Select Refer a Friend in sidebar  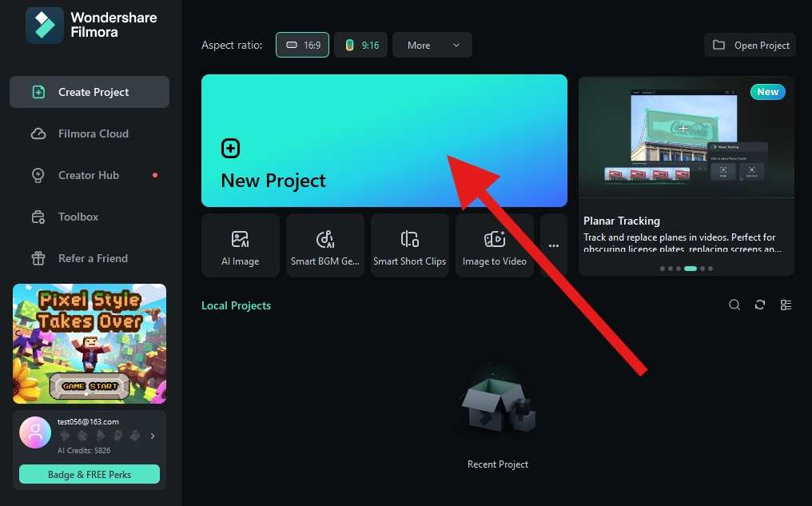[90, 258]
